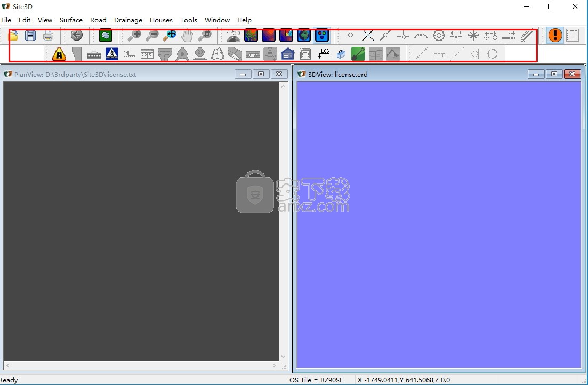Image resolution: width=588 pixels, height=385 pixels.
Task: Click the 1.06 spot level icon
Action: pyautogui.click(x=323, y=54)
